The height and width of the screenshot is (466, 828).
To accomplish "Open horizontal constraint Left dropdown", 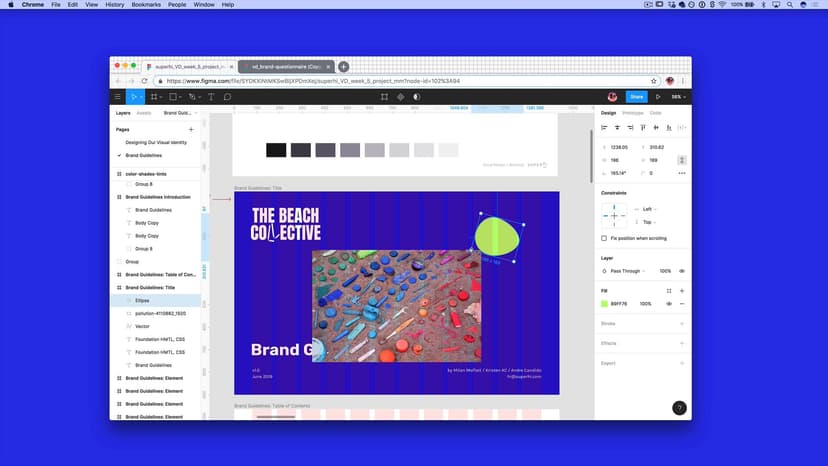I will [649, 209].
